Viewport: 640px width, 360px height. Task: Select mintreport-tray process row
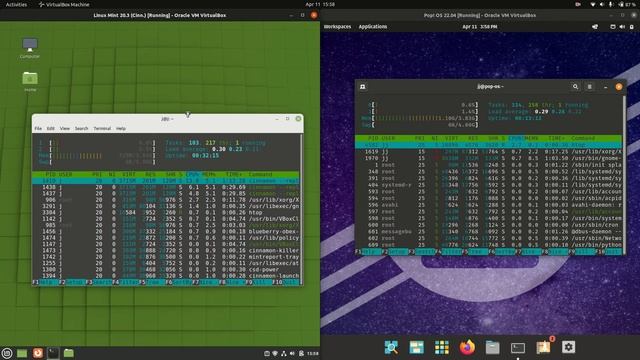click(x=166, y=257)
